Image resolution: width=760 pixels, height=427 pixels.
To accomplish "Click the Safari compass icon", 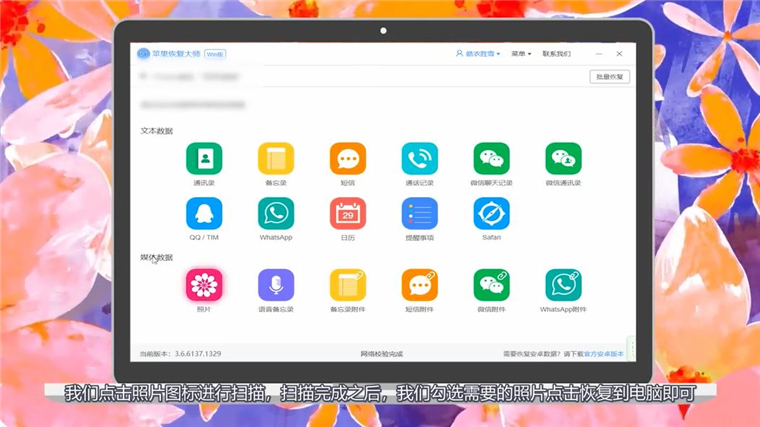I will click(491, 213).
